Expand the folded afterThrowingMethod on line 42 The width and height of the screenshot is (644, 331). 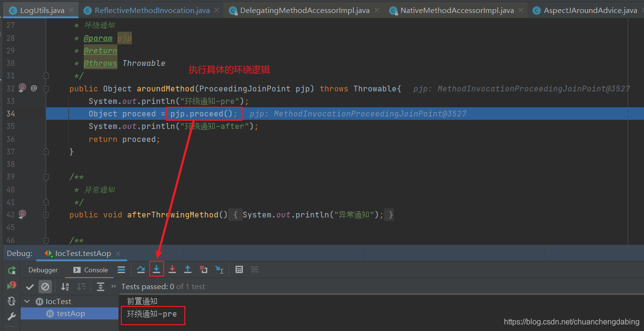coord(46,215)
